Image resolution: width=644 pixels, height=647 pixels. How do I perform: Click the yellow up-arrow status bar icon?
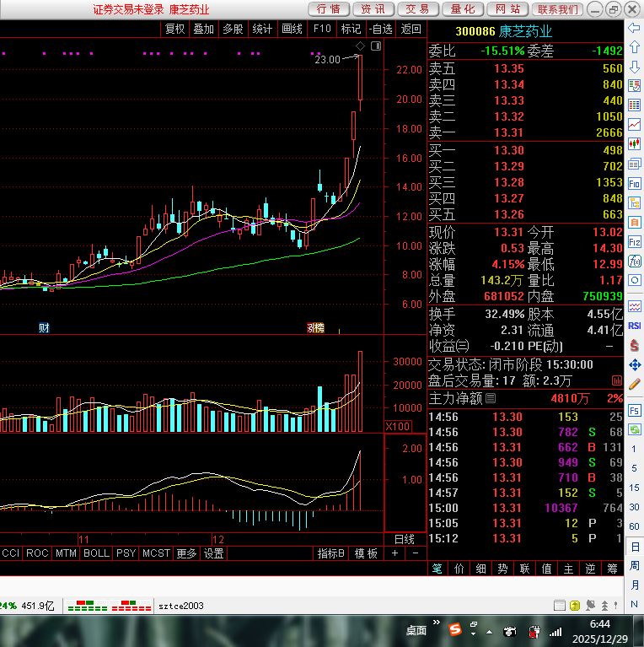pos(574,606)
